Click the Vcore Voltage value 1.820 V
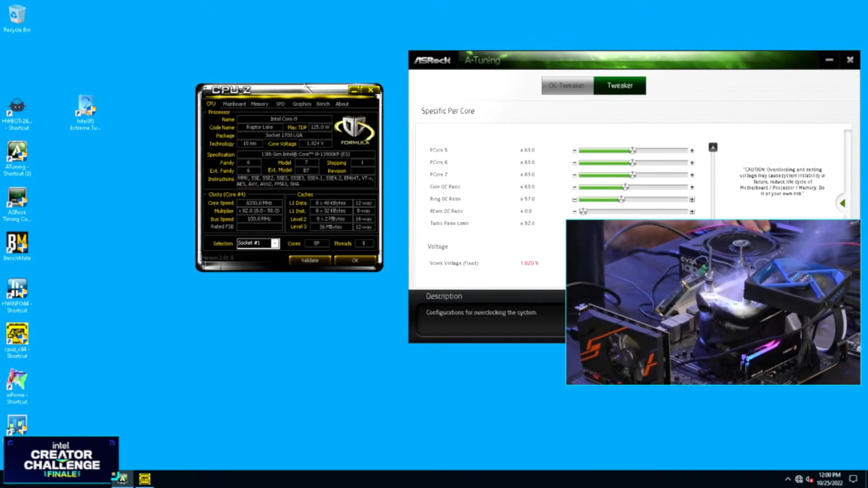868x488 pixels. tap(529, 263)
